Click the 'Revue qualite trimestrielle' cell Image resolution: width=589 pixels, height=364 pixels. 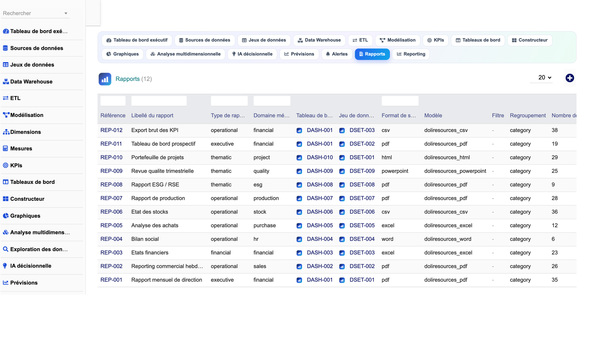[x=163, y=171]
